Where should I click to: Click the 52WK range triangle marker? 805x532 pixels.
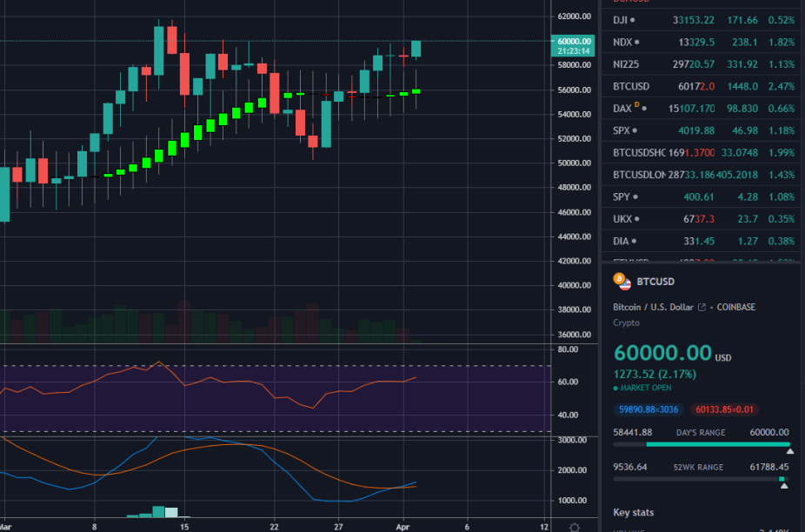(784, 486)
